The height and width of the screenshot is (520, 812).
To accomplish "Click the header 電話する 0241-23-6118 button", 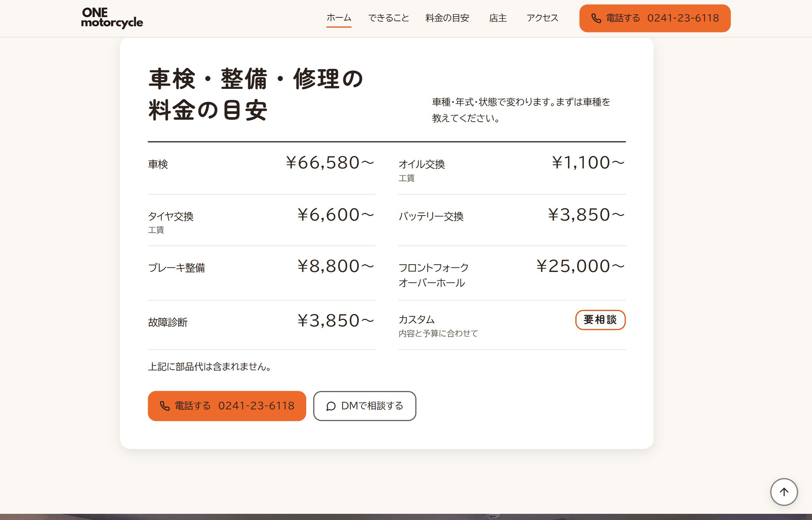I will pos(655,18).
